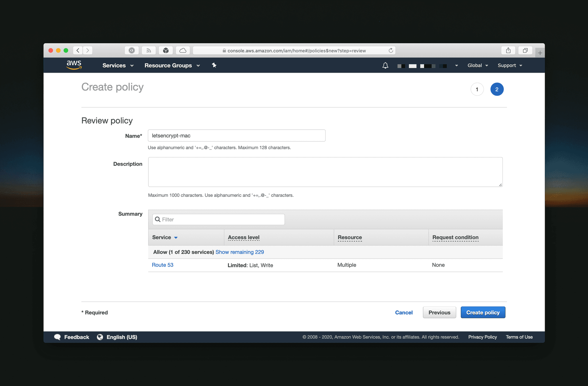Image resolution: width=588 pixels, height=386 pixels.
Task: Click the RSS feed extension icon
Action: coord(149,50)
